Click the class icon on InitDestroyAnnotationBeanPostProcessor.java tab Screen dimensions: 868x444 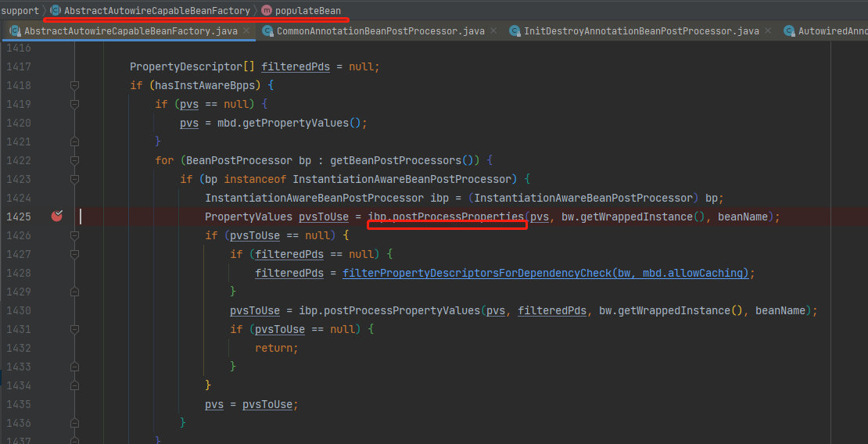(515, 31)
